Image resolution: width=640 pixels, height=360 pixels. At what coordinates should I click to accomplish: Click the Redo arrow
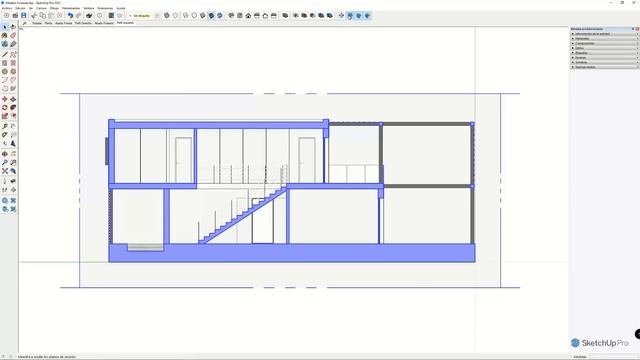coord(78,16)
